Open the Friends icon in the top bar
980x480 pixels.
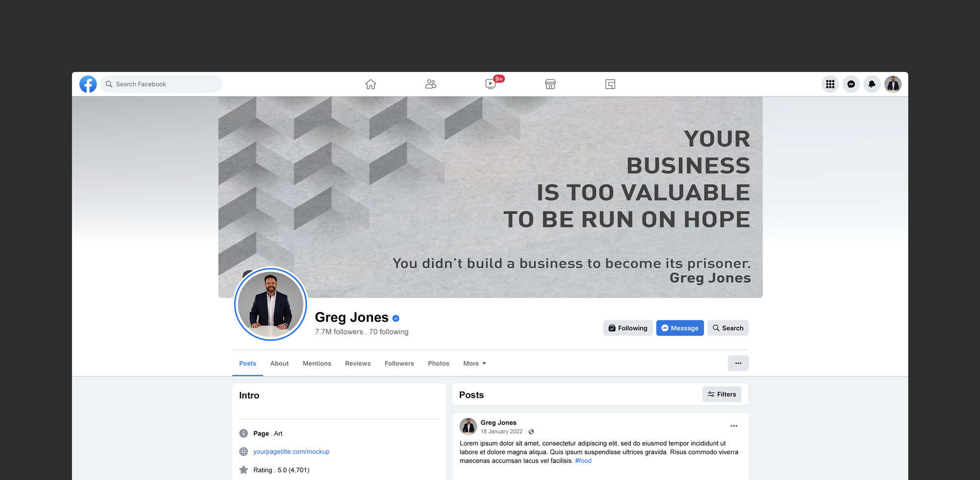[430, 84]
